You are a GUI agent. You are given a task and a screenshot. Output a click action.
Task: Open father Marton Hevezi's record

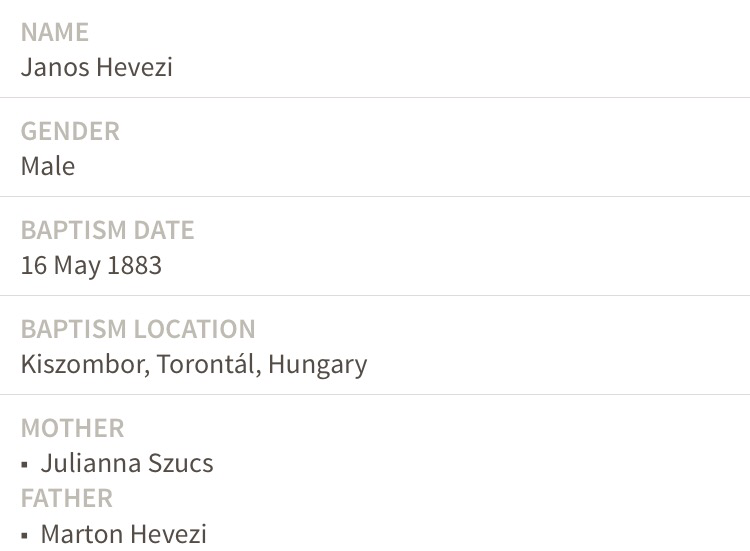pos(123,534)
